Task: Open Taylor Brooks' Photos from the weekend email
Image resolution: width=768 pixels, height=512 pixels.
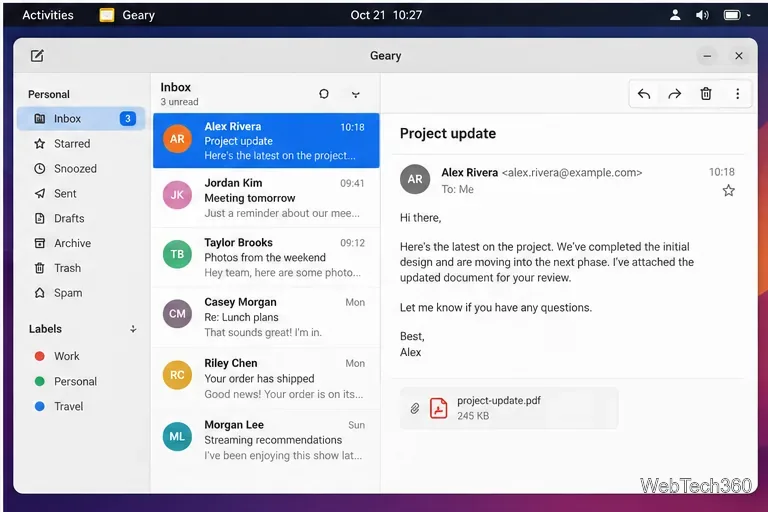Action: (266, 257)
